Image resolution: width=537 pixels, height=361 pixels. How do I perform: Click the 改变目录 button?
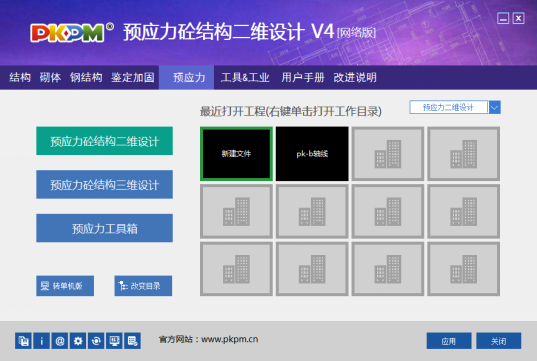click(143, 286)
